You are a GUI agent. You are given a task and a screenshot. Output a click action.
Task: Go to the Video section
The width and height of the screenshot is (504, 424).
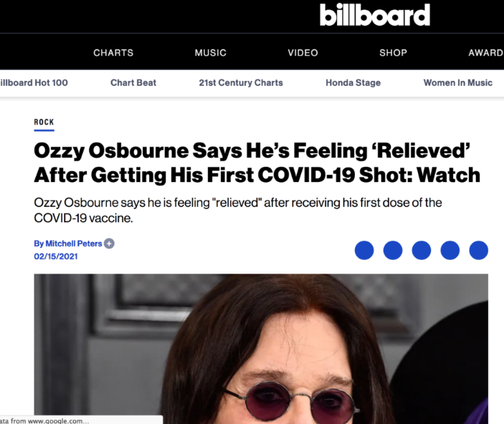303,52
